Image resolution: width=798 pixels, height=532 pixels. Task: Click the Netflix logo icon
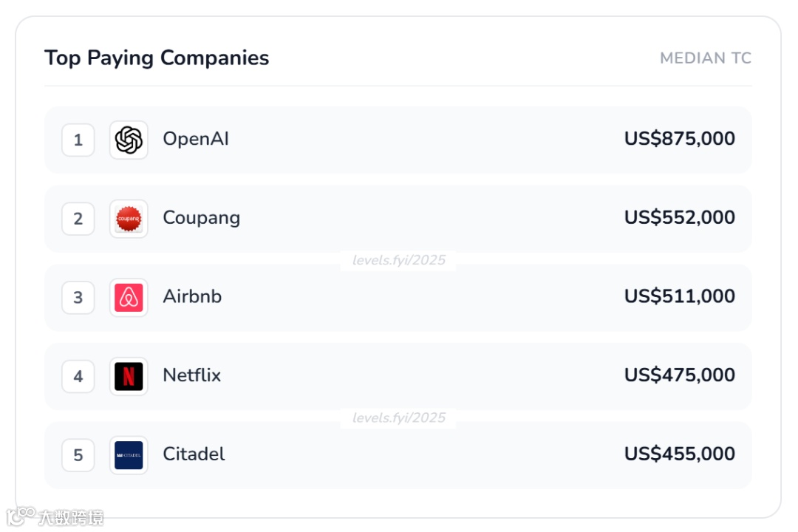[129, 376]
